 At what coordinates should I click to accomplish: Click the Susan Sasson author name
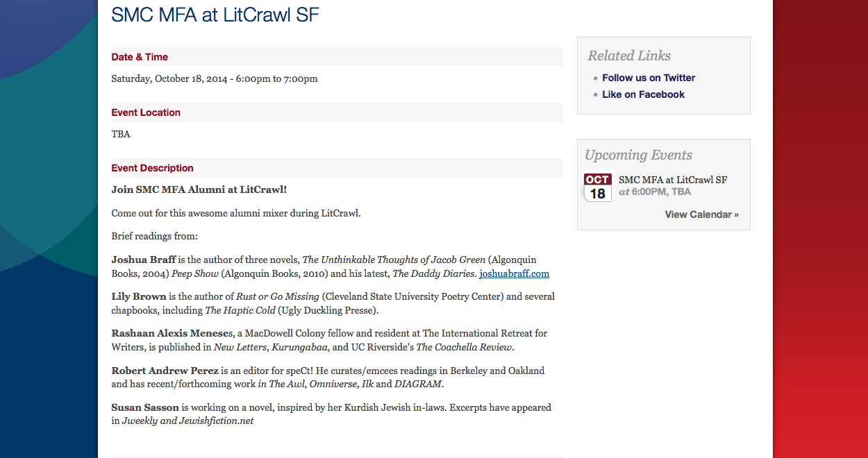pyautogui.click(x=144, y=407)
